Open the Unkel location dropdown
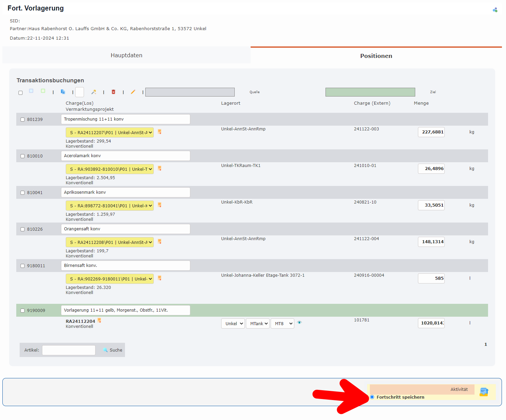The image size is (506, 420). coord(233,323)
